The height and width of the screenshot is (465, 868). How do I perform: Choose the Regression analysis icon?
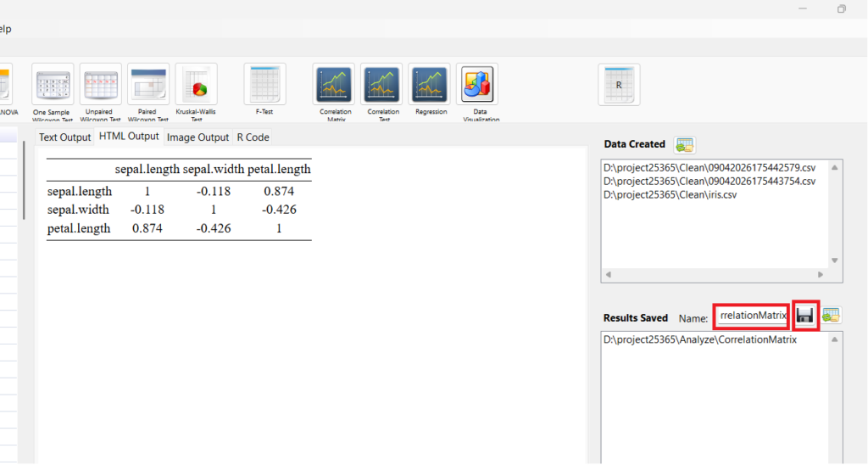coord(430,85)
